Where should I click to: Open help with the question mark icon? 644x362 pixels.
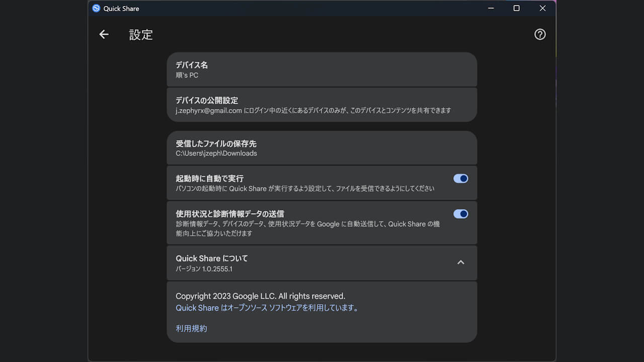point(540,34)
